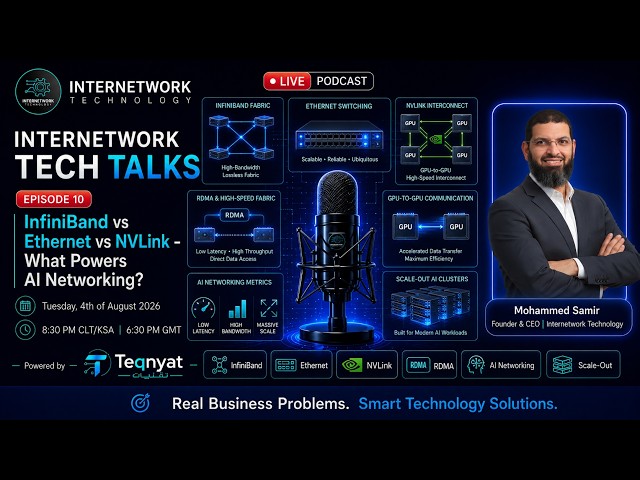Click the target icon in the bottom banner
This screenshot has width=640, height=480.
pyautogui.click(x=141, y=403)
